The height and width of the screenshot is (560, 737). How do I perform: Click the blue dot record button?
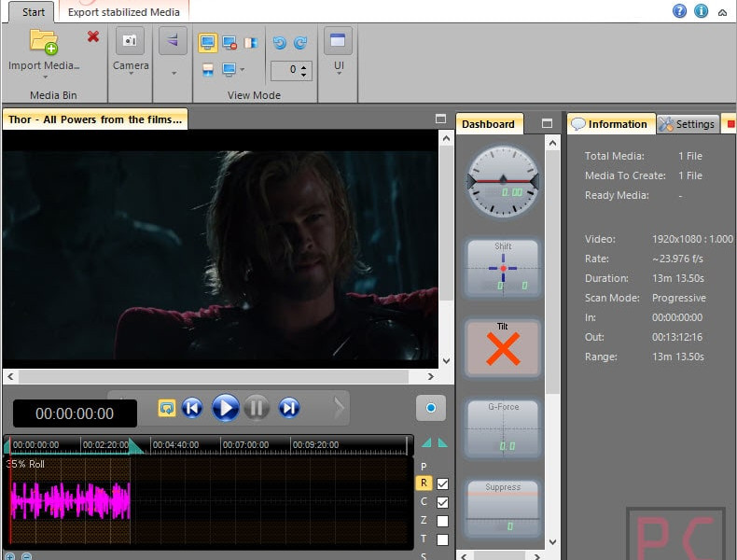[x=431, y=408]
